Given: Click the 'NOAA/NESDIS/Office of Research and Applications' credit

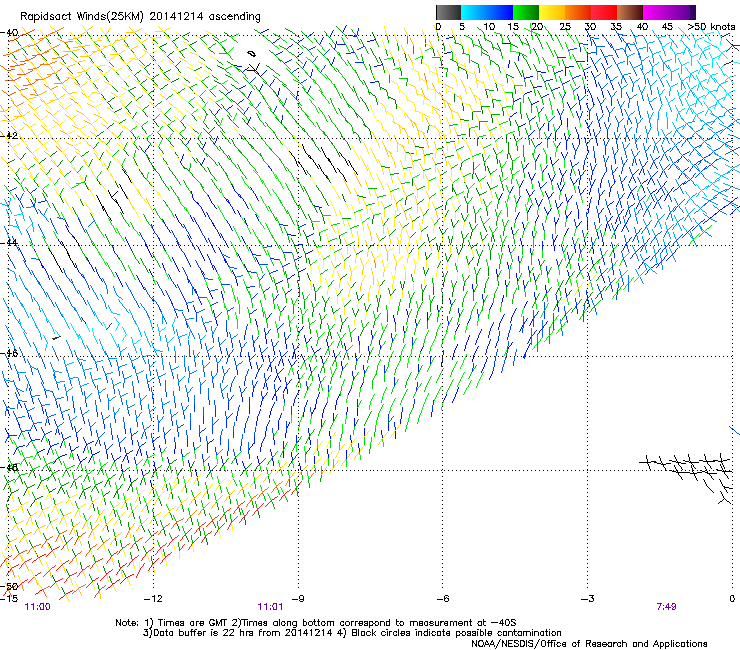Looking at the screenshot, I should click(x=589, y=643).
